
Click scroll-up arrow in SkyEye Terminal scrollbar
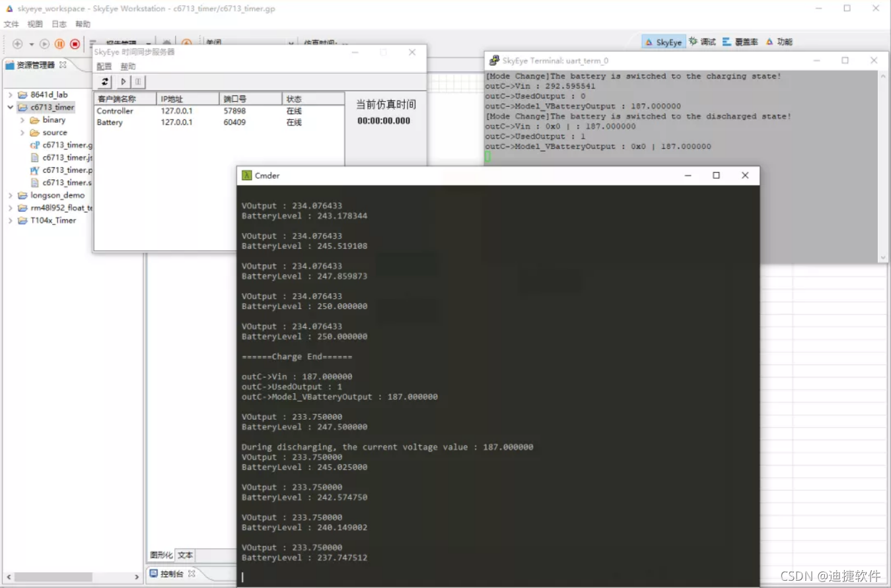click(883, 77)
